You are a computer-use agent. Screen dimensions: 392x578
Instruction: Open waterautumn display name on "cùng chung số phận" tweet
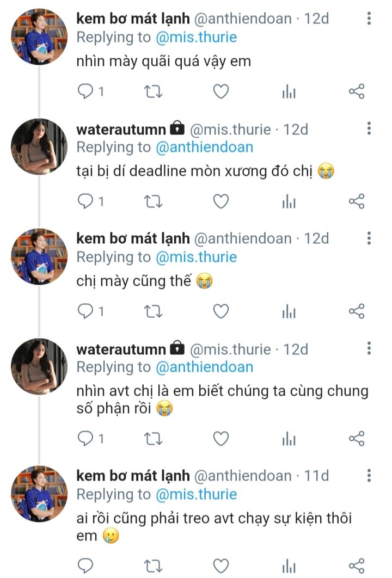point(121,349)
